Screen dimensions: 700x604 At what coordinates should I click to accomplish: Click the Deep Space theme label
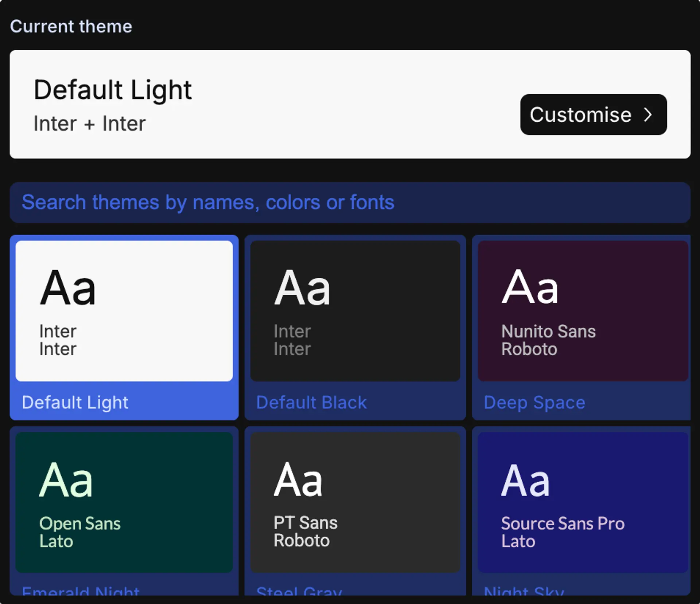(x=534, y=403)
